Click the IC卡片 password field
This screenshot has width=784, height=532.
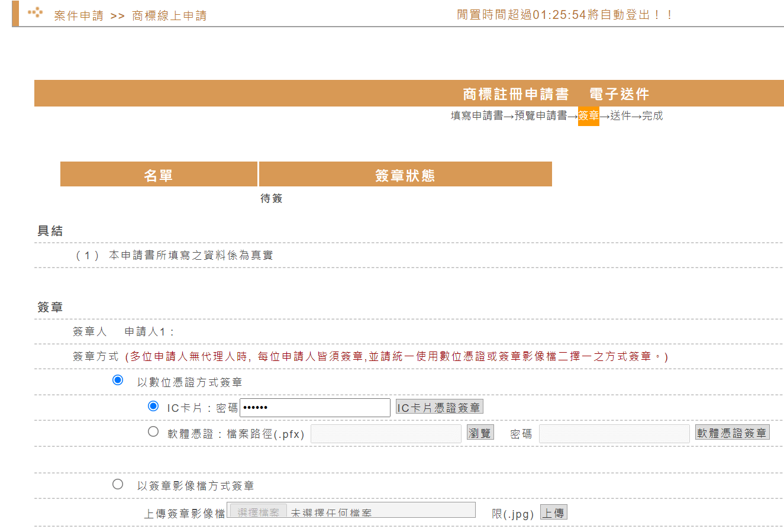[x=315, y=408]
